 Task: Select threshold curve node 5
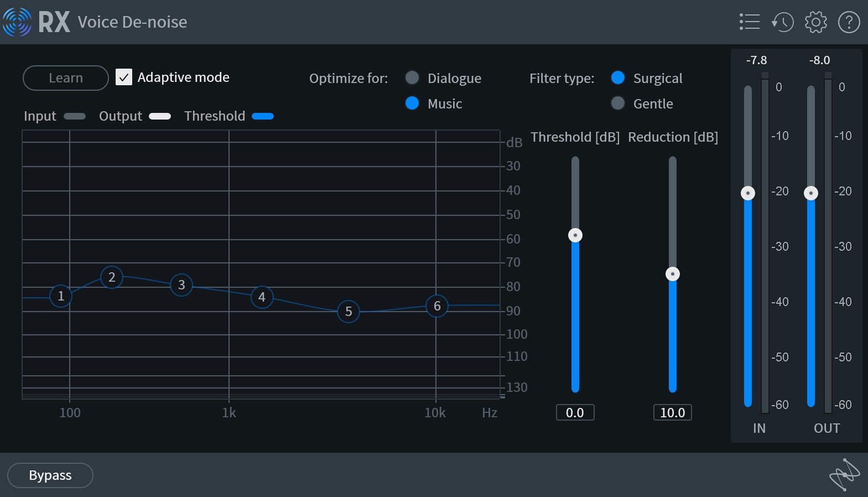[349, 312]
